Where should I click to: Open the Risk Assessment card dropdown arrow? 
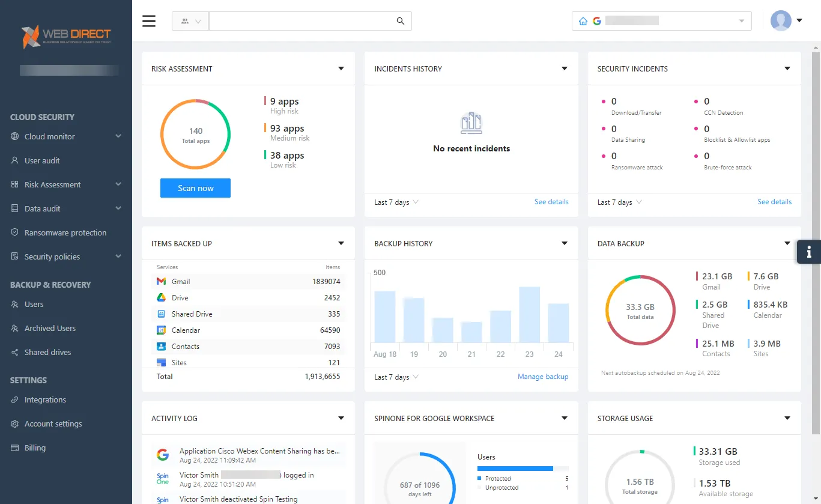(341, 68)
